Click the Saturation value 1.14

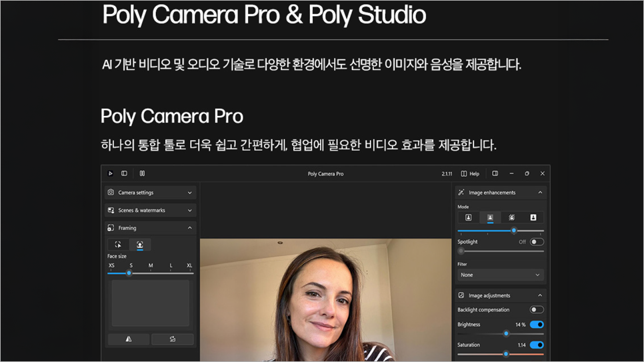tap(521, 345)
